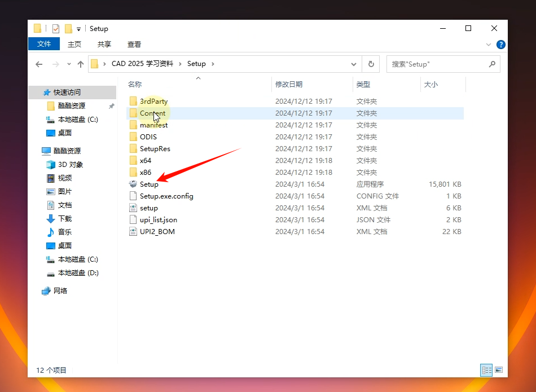Select 本地磁盘 (D:) in navigation pane
The image size is (536, 392).
(x=78, y=273)
